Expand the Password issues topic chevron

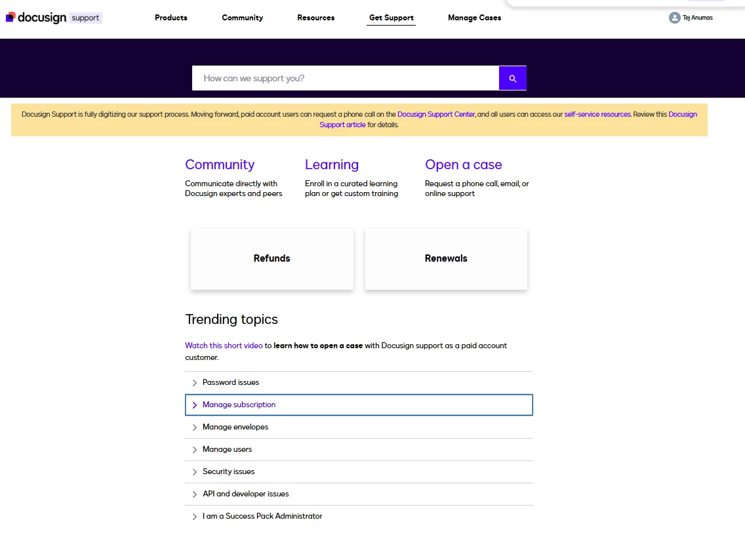[194, 383]
